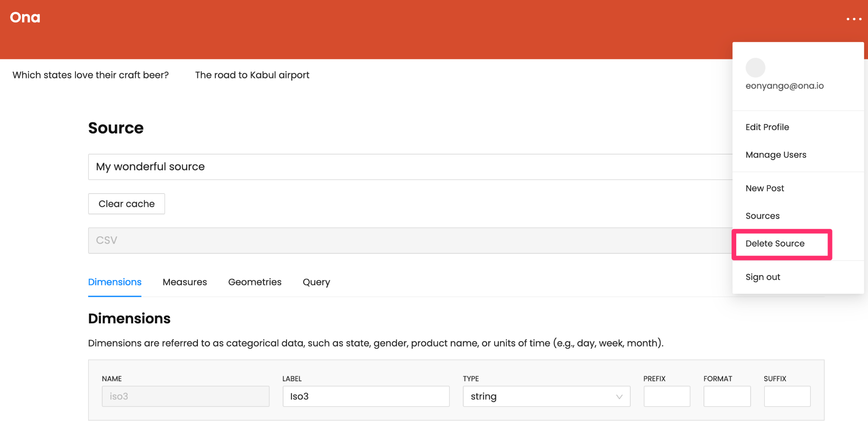Screen dimensions: 868x427
Task: Click the Iso3 label input field
Action: click(366, 396)
